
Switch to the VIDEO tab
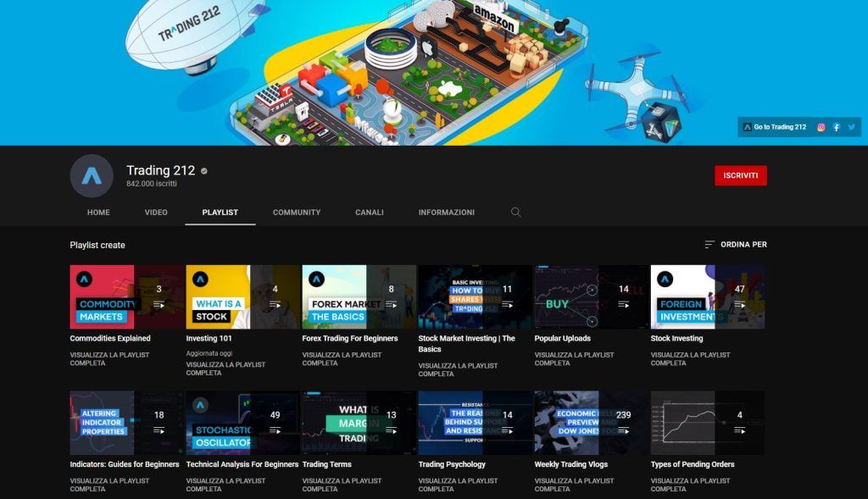155,213
